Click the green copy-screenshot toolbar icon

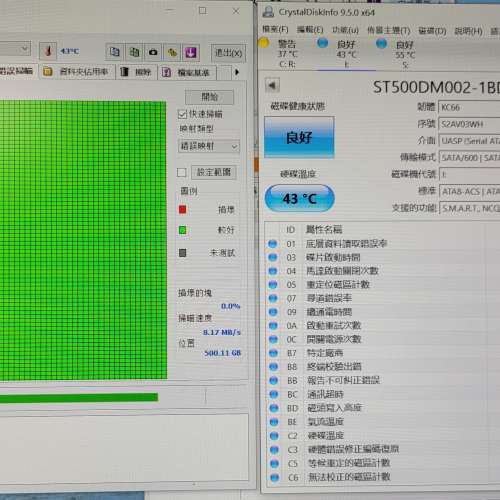(134, 52)
